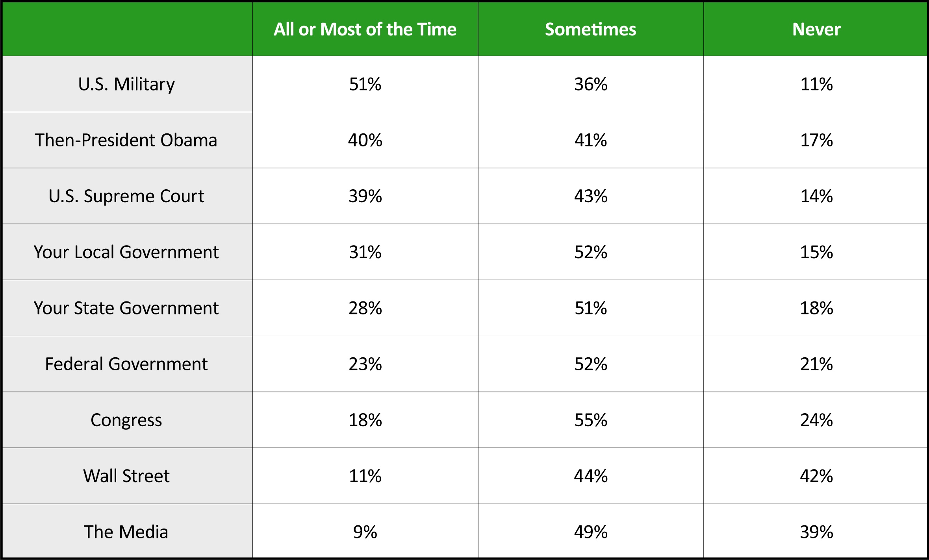929x560 pixels.
Task: Click the 'All or Most of the Time' header
Action: 365,30
